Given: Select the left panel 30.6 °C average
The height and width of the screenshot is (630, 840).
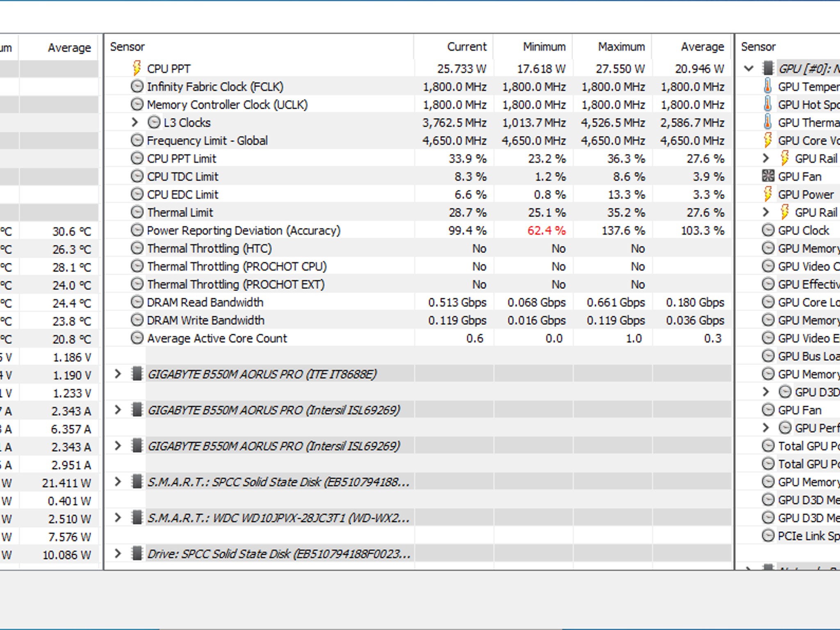Looking at the screenshot, I should 71,231.
